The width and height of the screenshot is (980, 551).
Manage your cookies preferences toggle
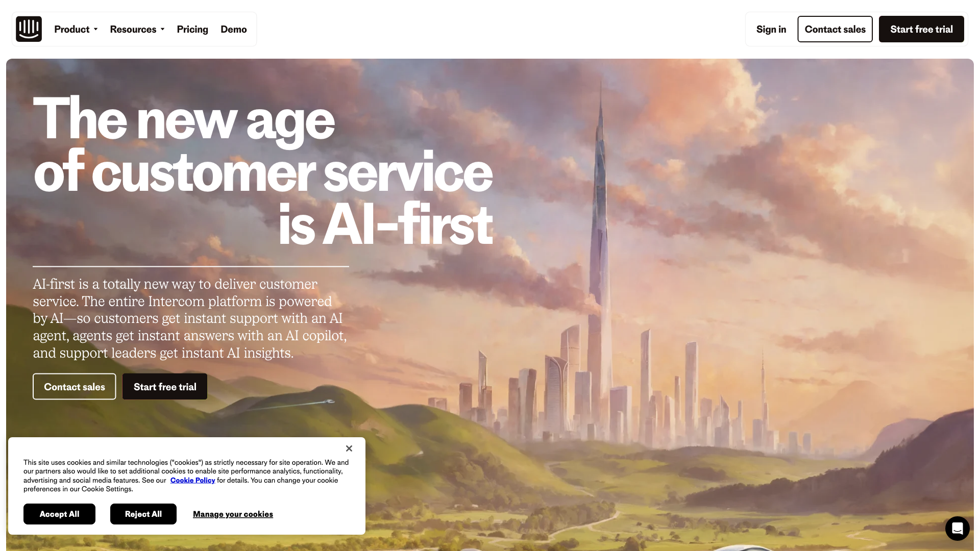point(233,513)
